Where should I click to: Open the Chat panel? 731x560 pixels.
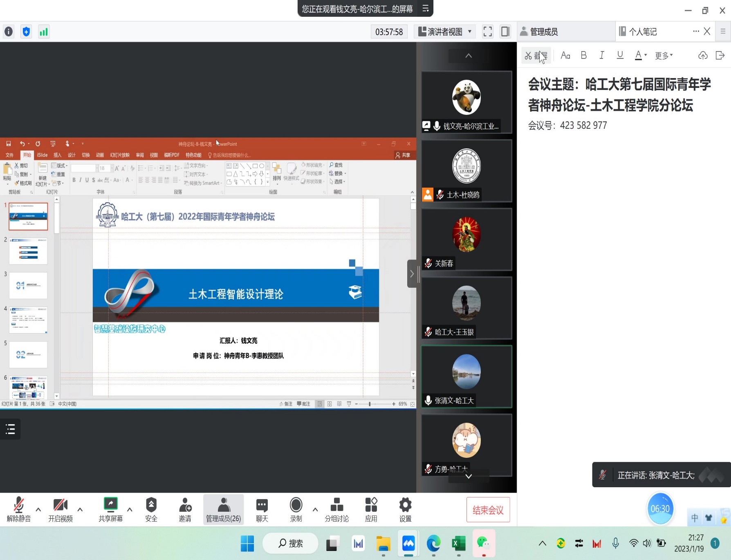(262, 509)
